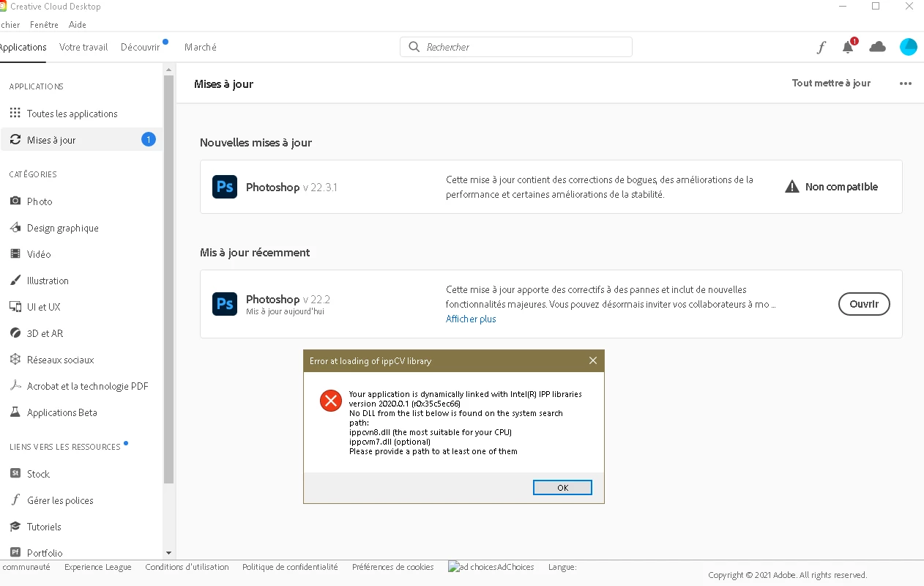Click the Photo camera icon

pyautogui.click(x=15, y=201)
